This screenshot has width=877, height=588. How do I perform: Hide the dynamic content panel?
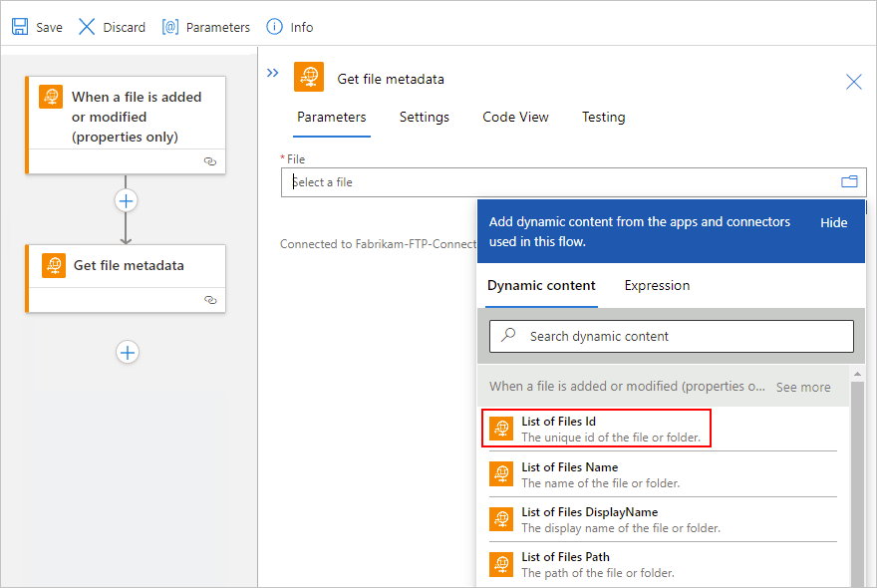833,222
